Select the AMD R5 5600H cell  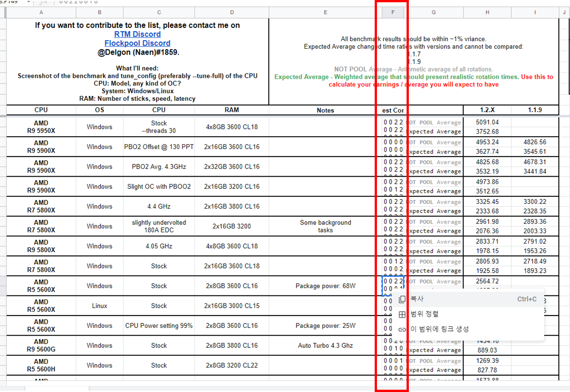point(41,366)
